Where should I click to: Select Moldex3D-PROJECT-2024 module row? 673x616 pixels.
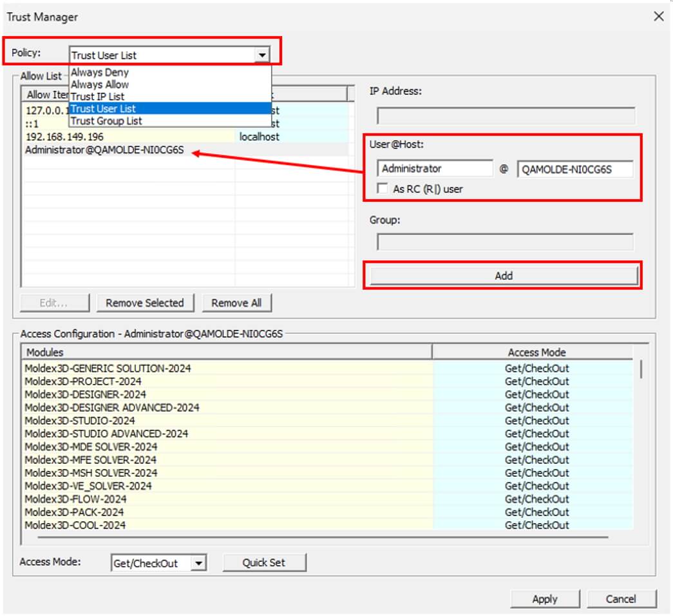(x=328, y=381)
